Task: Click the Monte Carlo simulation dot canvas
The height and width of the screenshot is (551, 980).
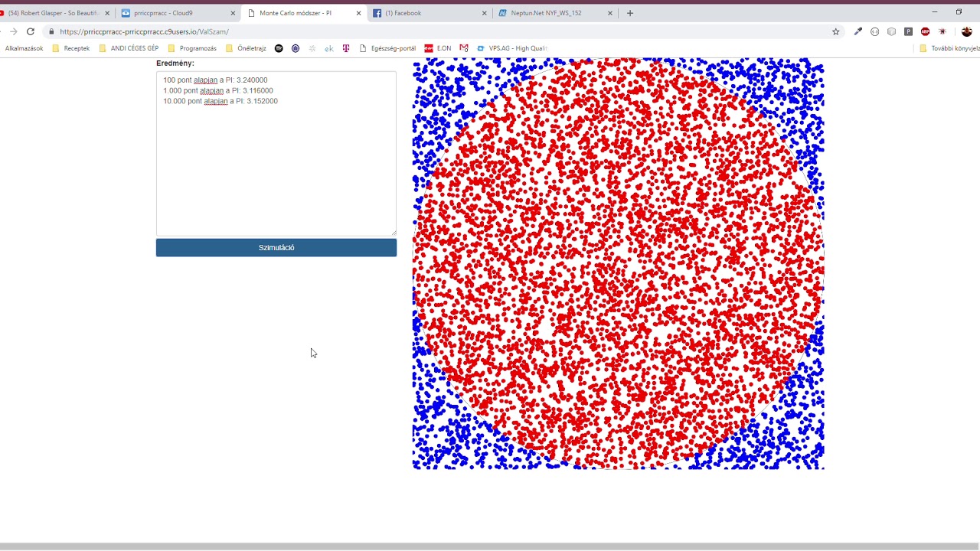Action: 618,264
